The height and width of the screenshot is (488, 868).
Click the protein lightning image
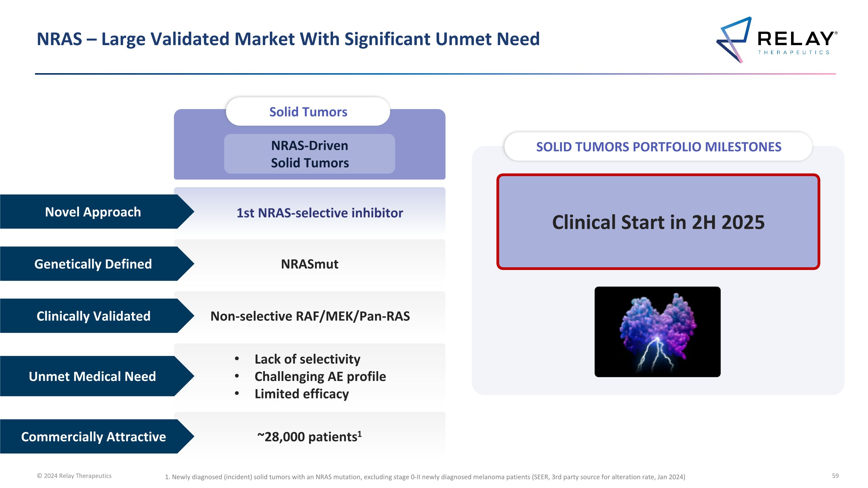click(x=657, y=332)
